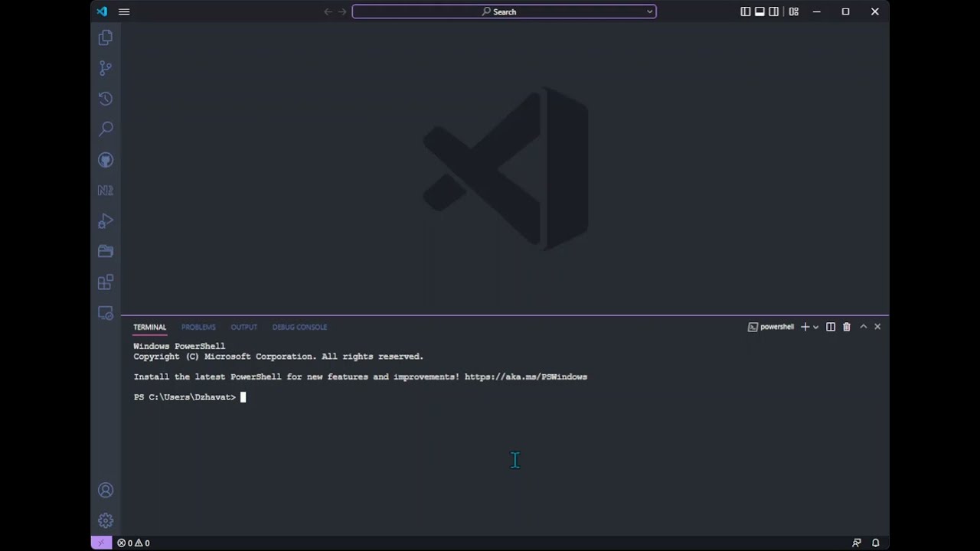Open the feedback/Copilot status bar icon
This screenshot has height=551, width=980.
click(857, 543)
